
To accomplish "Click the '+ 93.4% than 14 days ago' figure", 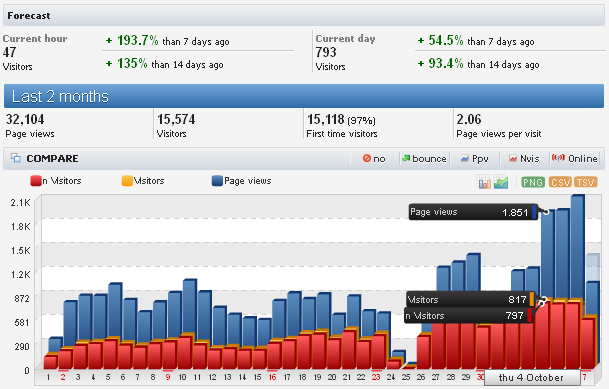I will click(478, 64).
